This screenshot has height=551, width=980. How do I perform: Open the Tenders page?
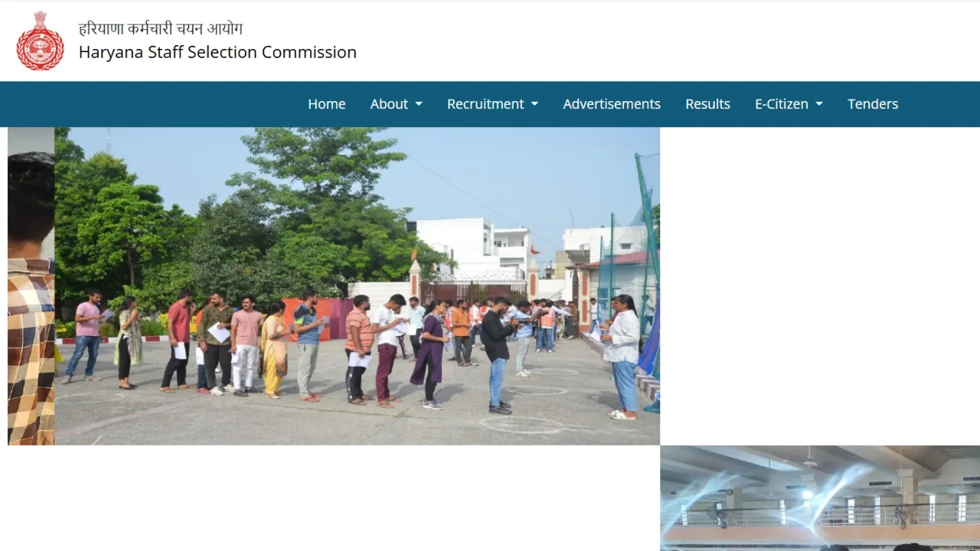pyautogui.click(x=873, y=104)
